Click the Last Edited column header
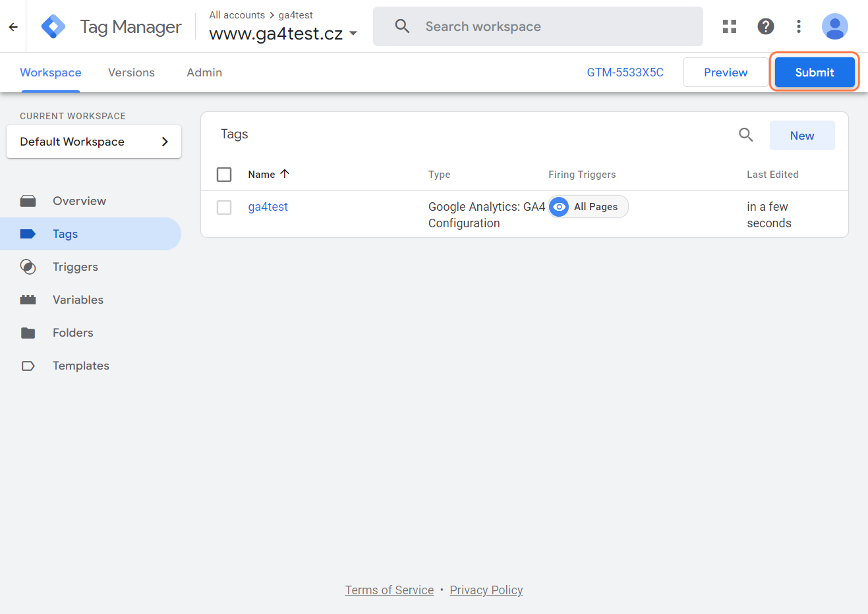Image resolution: width=868 pixels, height=614 pixels. (772, 175)
